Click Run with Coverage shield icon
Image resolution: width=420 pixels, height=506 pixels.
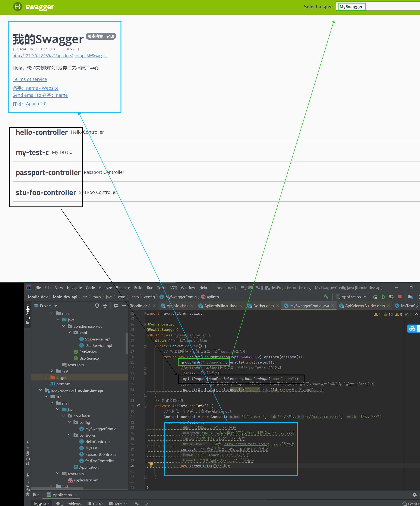391,297
